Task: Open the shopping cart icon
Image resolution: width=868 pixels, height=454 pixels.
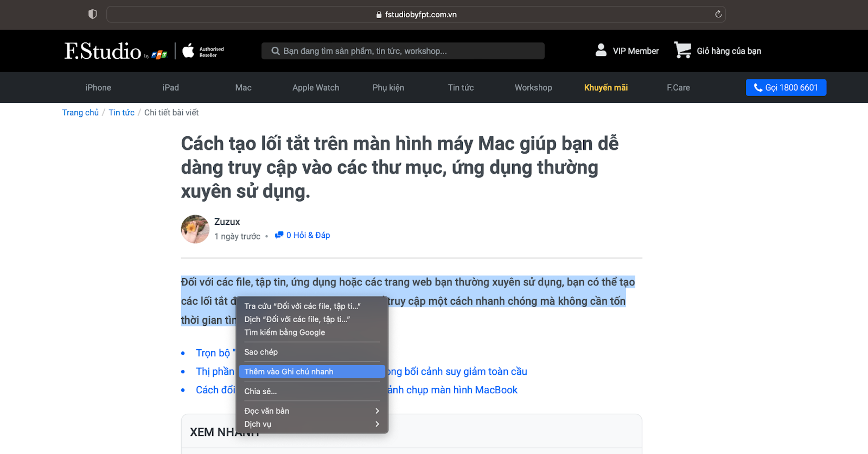Action: pos(682,50)
